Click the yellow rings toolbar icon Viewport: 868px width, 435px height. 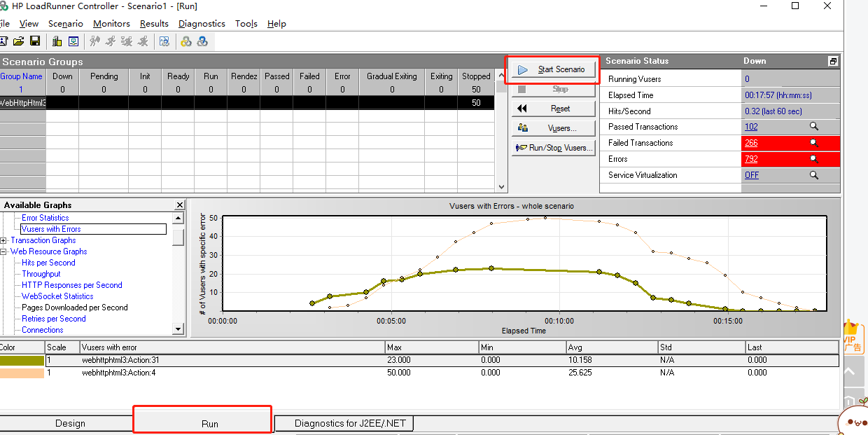[x=186, y=41]
